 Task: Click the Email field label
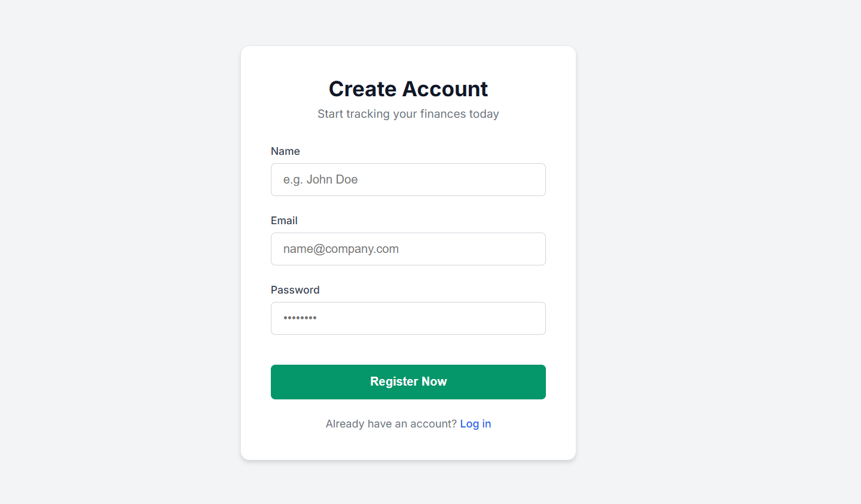click(284, 221)
